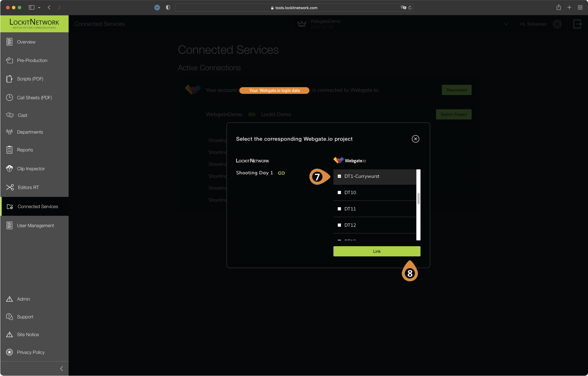The height and width of the screenshot is (376, 588).
Task: Click the Your Webgate.io login data label
Action: (x=274, y=91)
